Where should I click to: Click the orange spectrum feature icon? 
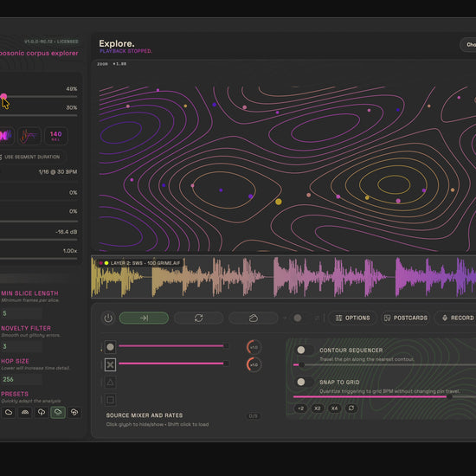click(29, 136)
